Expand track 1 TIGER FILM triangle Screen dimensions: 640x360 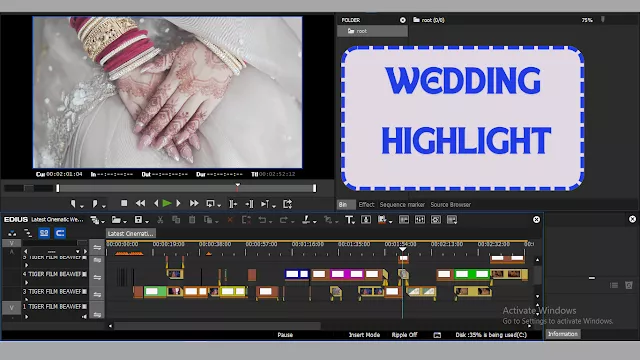tap(27, 317)
